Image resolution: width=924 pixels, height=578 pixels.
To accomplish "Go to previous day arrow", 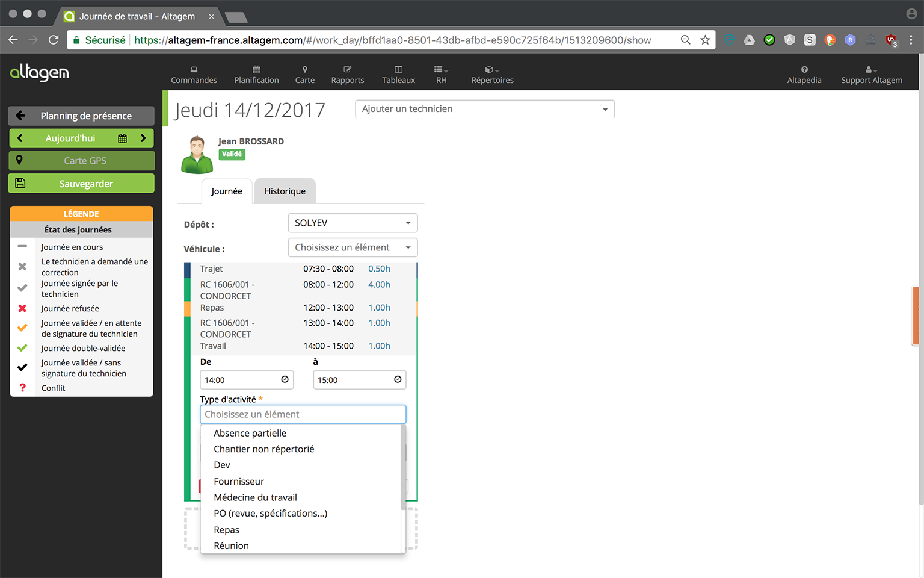I will tap(20, 138).
